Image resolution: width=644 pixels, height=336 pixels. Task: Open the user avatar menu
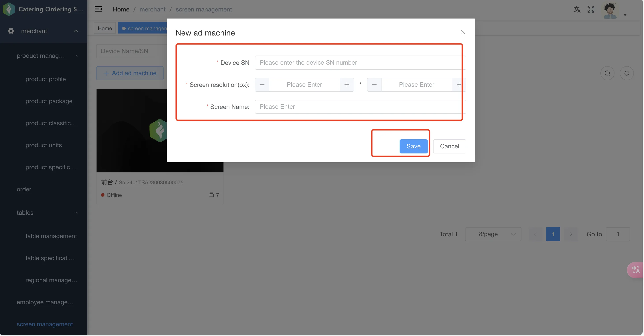[x=610, y=10]
